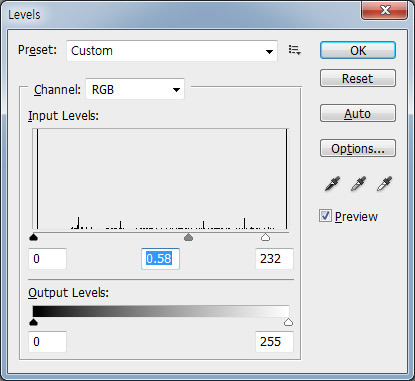Viewport: 415px width, 381px height.
Task: Select the black point eyedropper
Action: (x=332, y=184)
